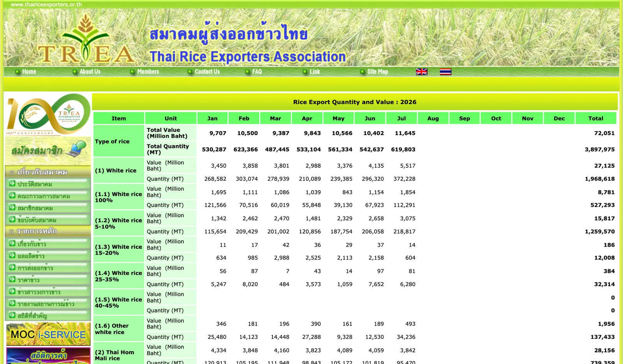Select the 'Total' column header

(x=596, y=118)
